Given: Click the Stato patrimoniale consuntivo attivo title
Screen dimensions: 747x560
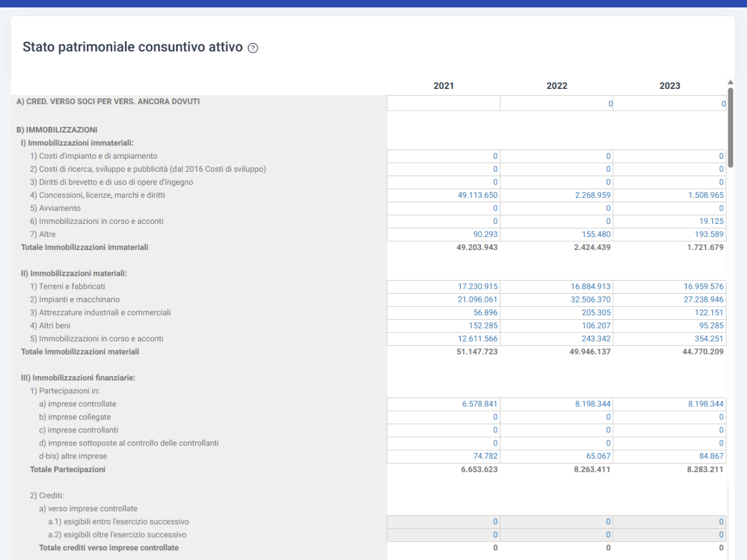Looking at the screenshot, I should 133,47.
